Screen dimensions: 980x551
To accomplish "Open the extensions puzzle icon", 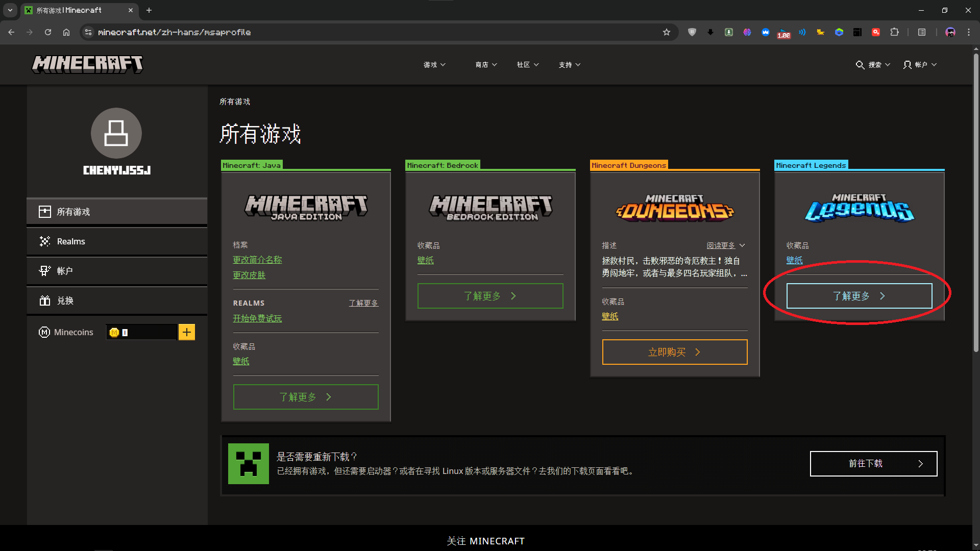I will [894, 32].
